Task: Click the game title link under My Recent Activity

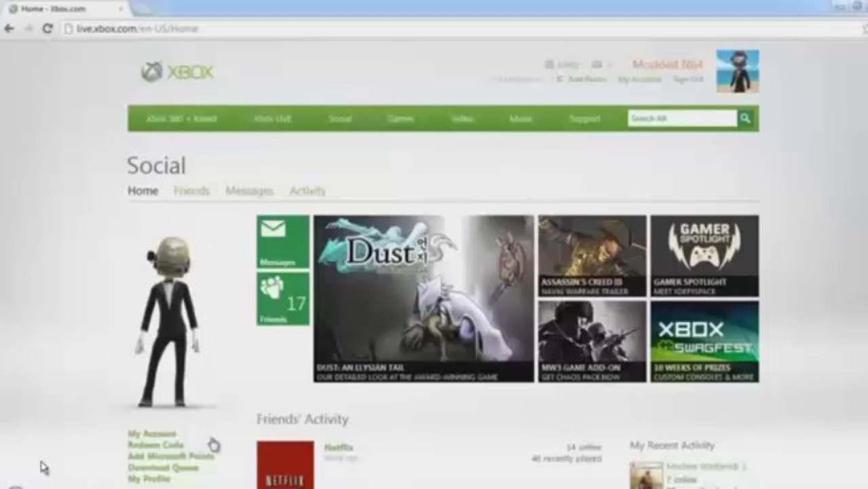Action: 706,467
